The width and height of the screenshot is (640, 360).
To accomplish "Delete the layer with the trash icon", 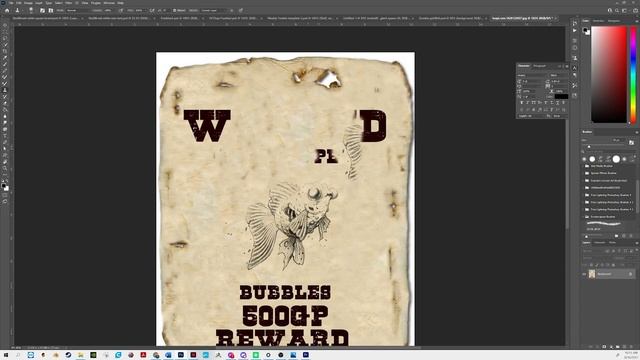I will coord(631,347).
